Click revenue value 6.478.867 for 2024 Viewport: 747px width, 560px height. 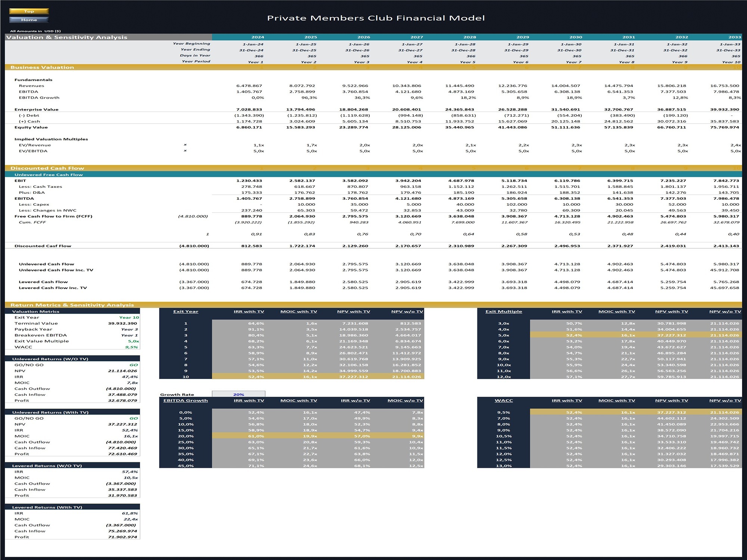point(249,86)
